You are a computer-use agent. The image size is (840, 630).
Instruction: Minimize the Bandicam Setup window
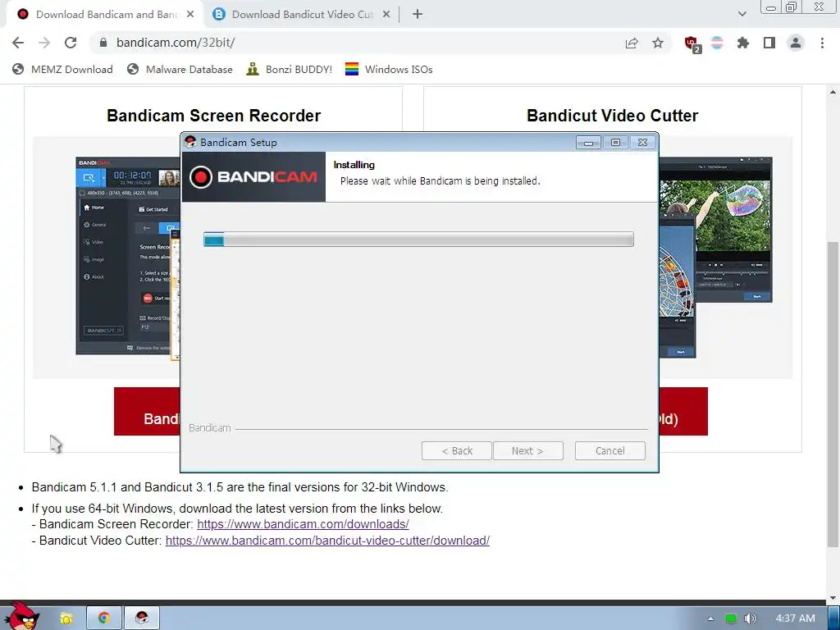tap(588, 143)
